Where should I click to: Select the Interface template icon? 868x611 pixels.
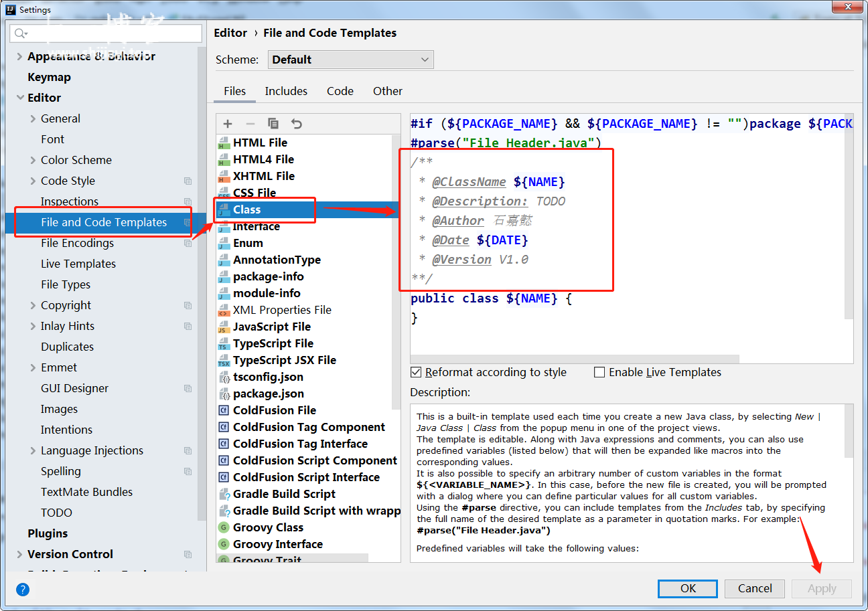[224, 226]
